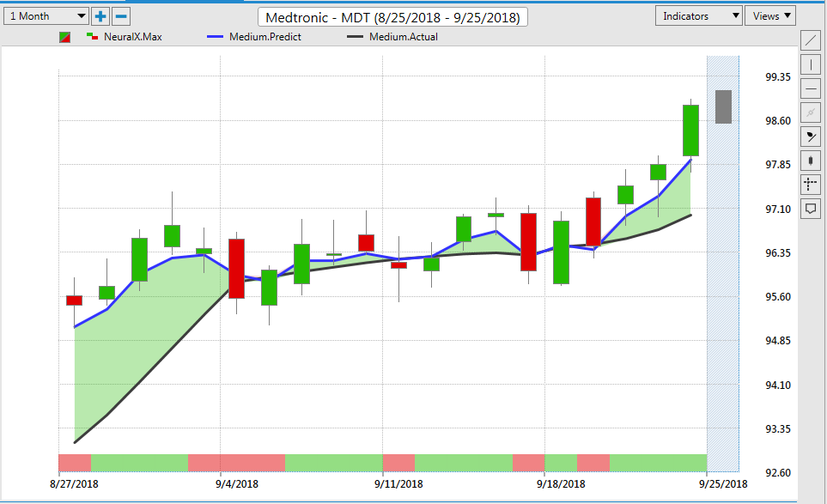
Task: Click the NeuralX.Max legend icon
Action: [x=92, y=36]
